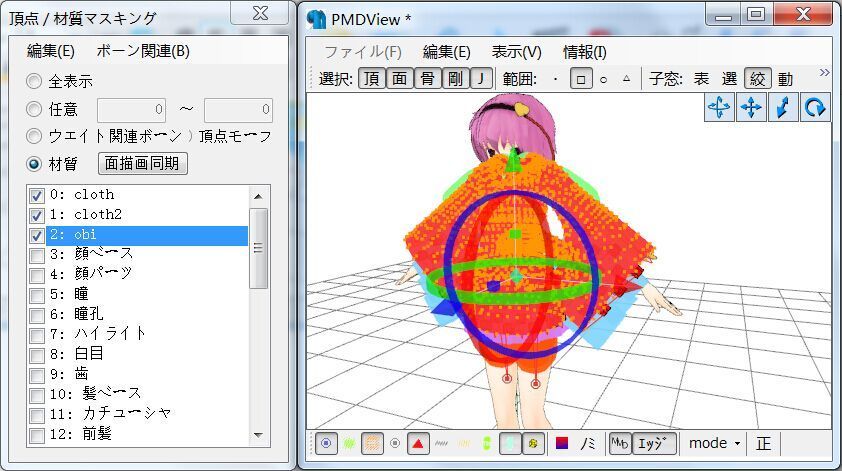842x471 pixels.
Task: Click the rotate view icon in viewport
Action: tap(816, 108)
